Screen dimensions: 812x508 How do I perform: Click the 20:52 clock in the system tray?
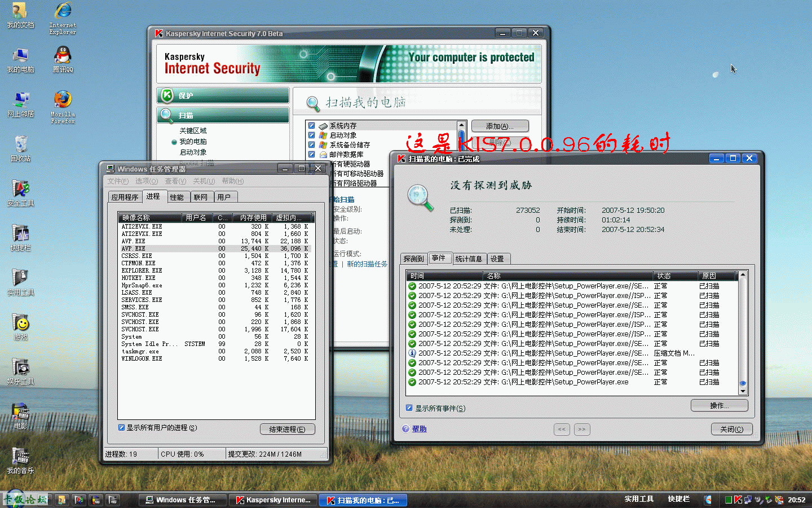click(x=796, y=500)
